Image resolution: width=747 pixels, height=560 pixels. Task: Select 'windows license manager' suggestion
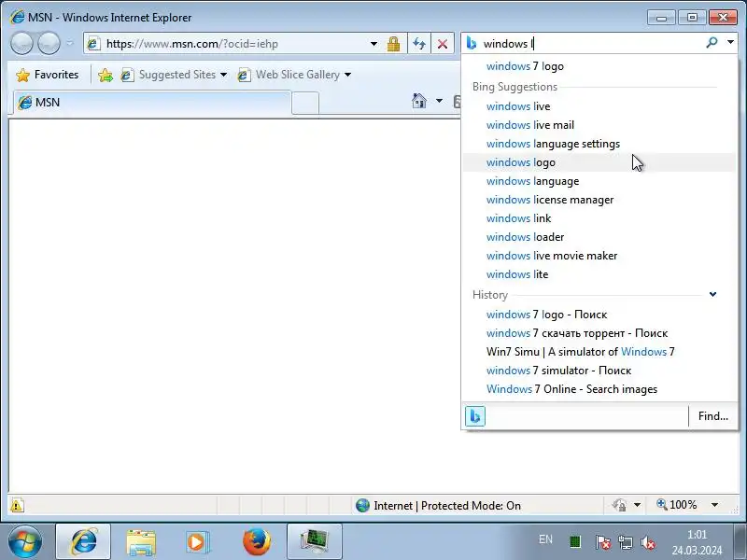tap(599, 200)
